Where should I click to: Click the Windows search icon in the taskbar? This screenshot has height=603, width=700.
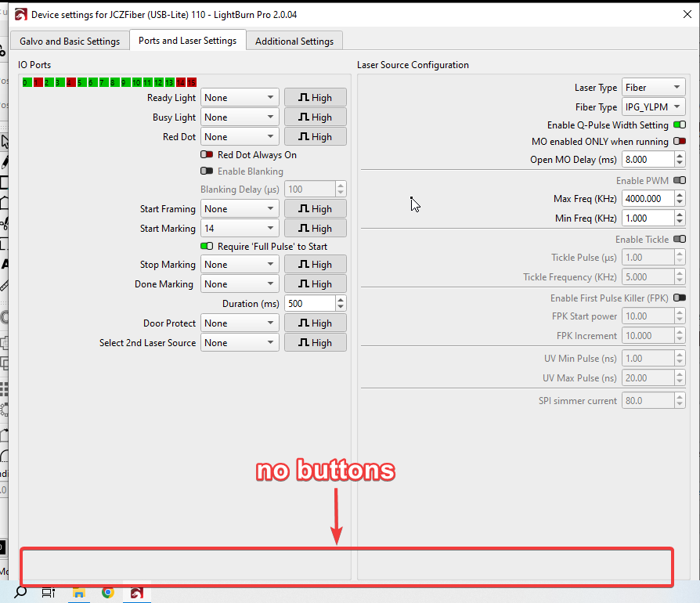[20, 593]
